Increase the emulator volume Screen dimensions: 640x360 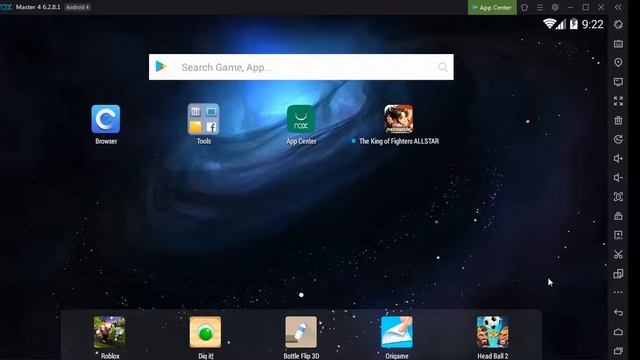[618, 159]
